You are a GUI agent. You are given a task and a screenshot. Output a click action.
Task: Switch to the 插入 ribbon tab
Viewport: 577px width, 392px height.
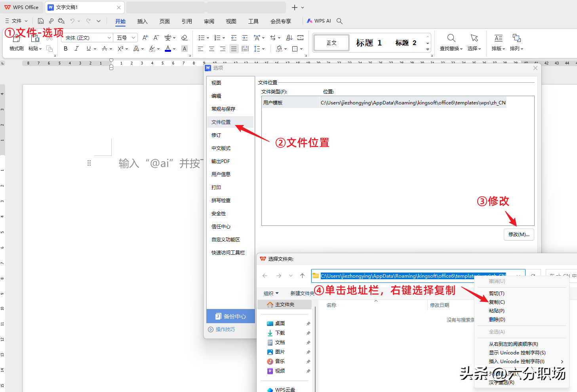(142, 21)
